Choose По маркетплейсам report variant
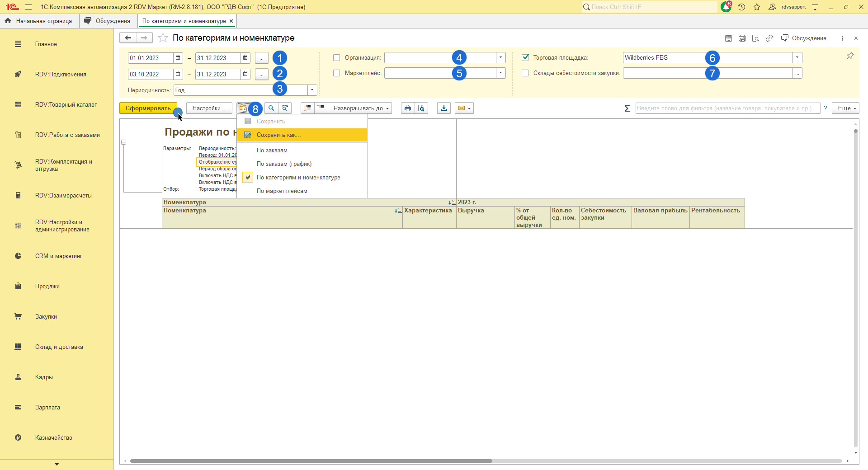868x470 pixels. [282, 191]
